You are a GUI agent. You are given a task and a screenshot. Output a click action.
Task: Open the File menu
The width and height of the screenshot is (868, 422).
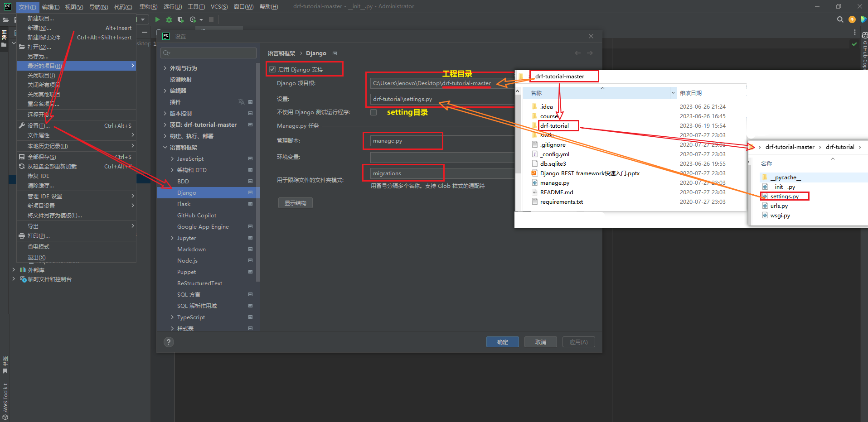[28, 7]
